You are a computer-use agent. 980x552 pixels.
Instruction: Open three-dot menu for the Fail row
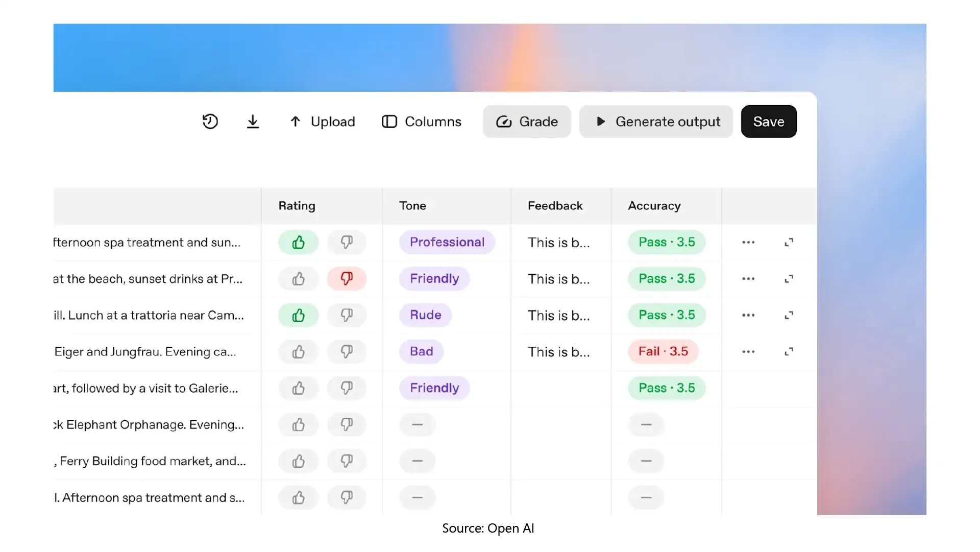748,352
